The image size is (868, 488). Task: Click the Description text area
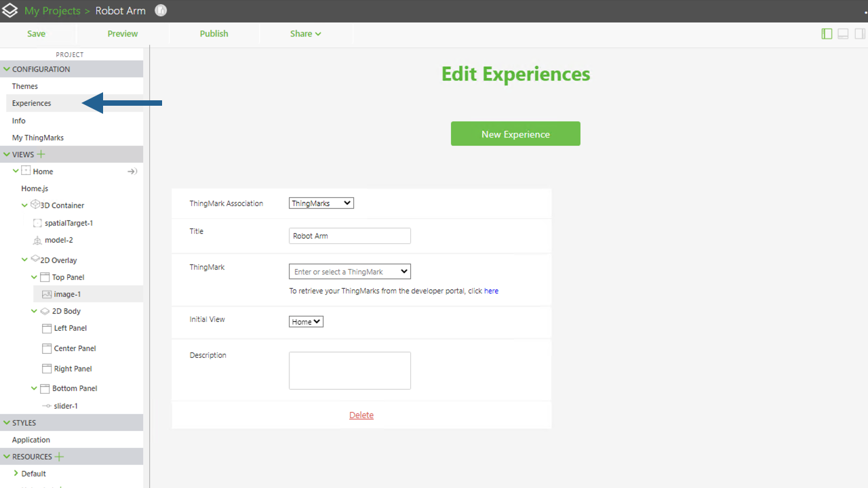pos(350,371)
